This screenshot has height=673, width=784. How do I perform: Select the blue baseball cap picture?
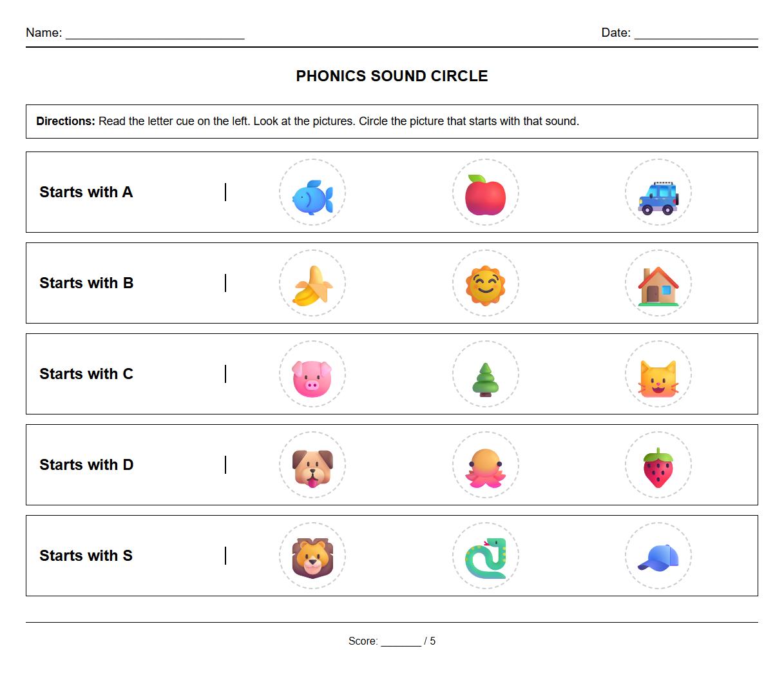click(658, 556)
